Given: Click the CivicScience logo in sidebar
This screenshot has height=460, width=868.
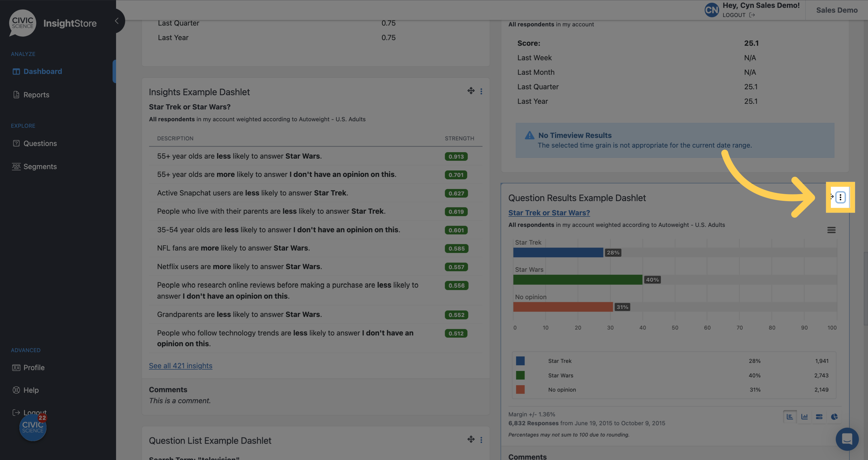Looking at the screenshot, I should pyautogui.click(x=23, y=23).
